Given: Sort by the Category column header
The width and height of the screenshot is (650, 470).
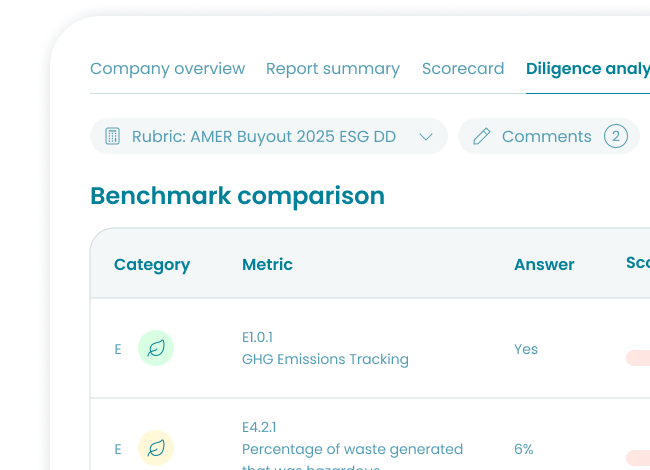Looking at the screenshot, I should point(152,265).
